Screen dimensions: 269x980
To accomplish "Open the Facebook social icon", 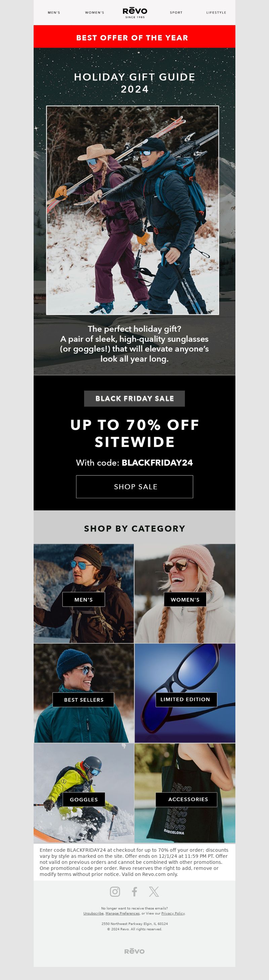I will coord(134,891).
